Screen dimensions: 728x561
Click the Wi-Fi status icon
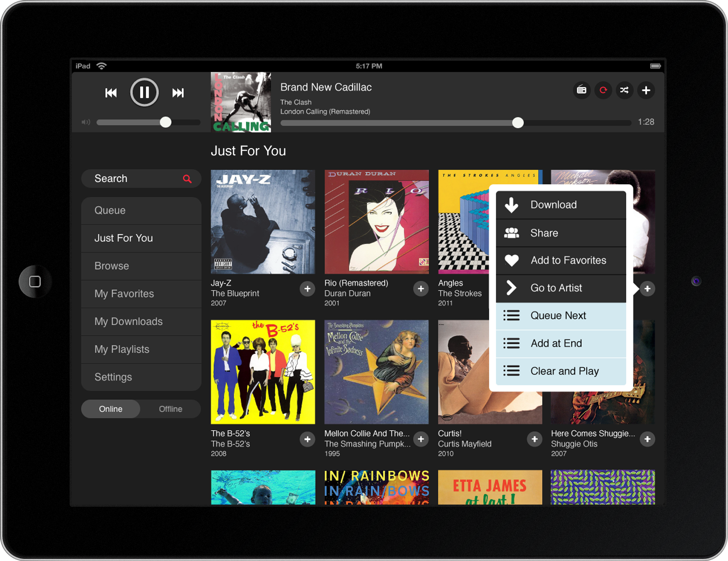(x=101, y=66)
